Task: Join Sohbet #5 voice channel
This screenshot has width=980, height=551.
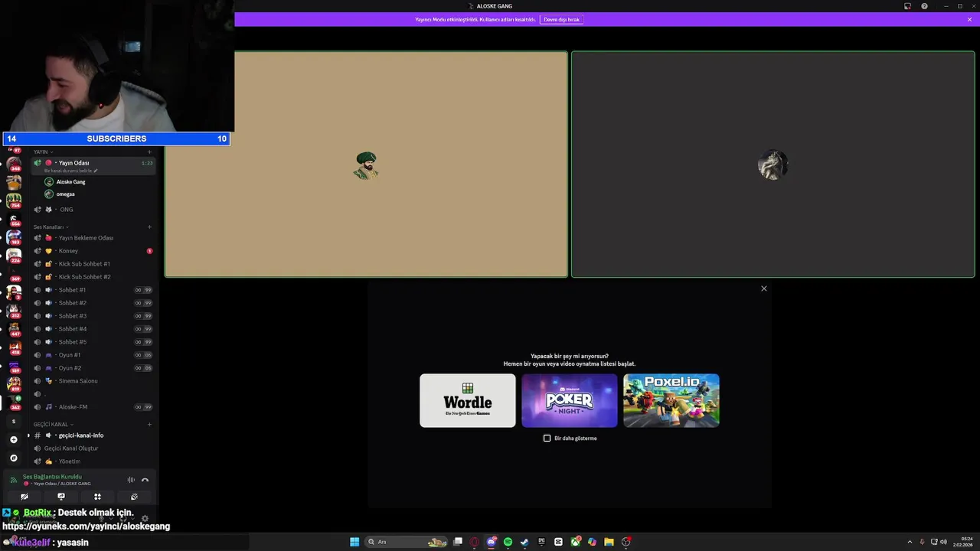Action: tap(93, 342)
